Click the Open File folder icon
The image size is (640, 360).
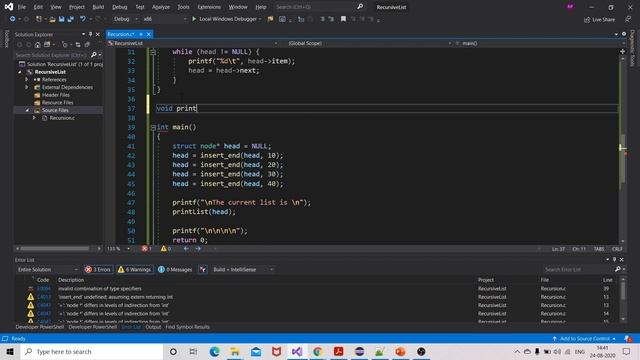pos(52,19)
